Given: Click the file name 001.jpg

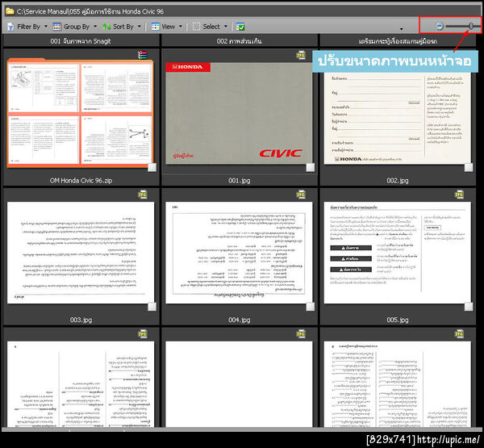Looking at the screenshot, I should tap(240, 181).
